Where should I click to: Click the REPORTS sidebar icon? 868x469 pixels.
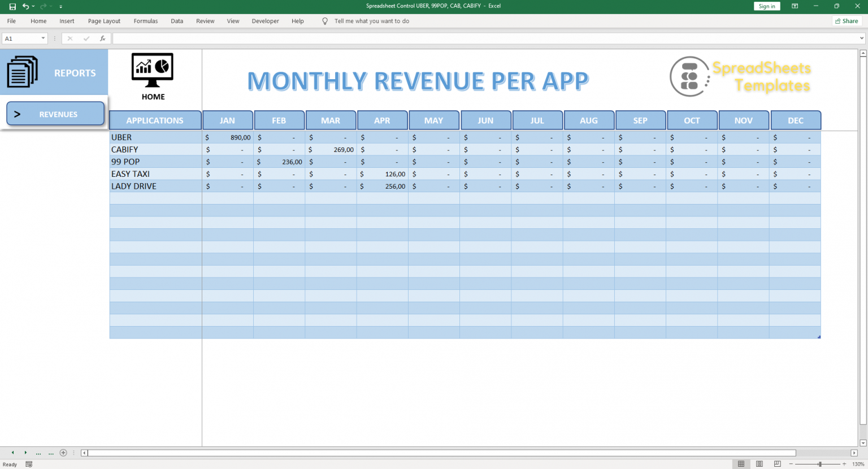point(23,72)
